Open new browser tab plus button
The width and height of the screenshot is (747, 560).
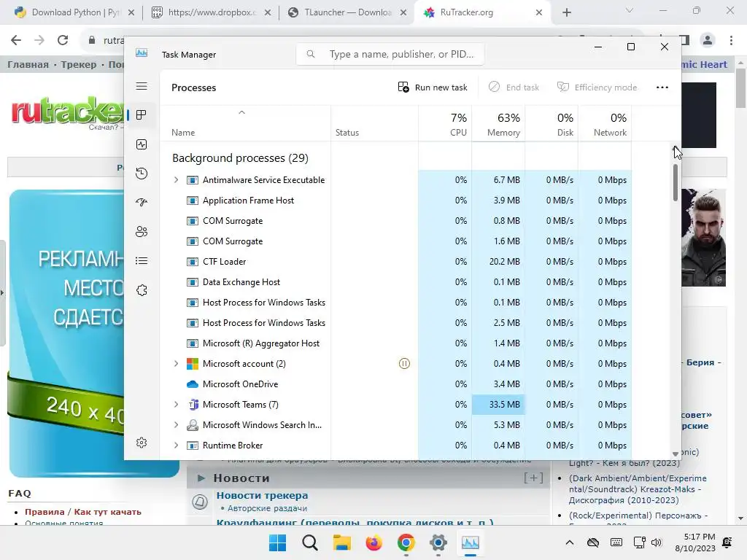pos(566,12)
